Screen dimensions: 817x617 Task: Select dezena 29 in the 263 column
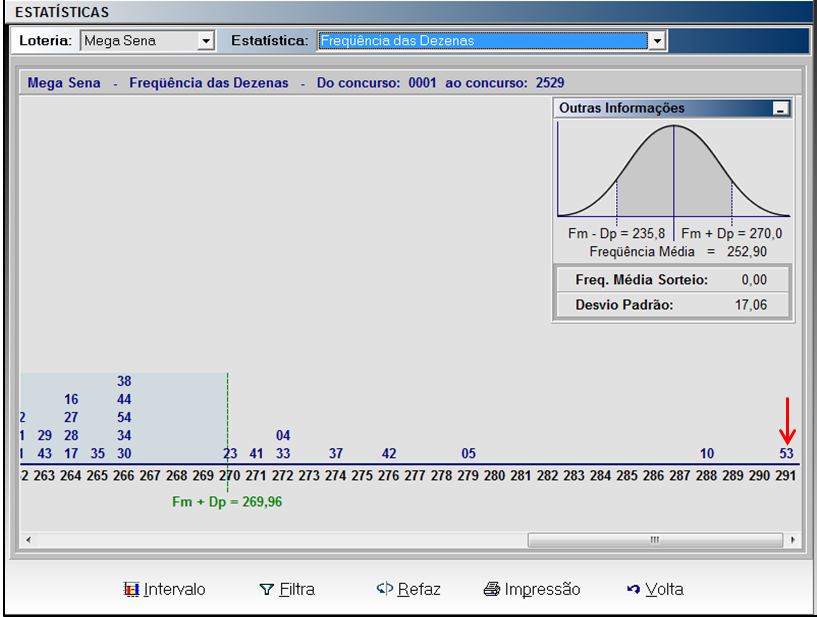click(44, 435)
